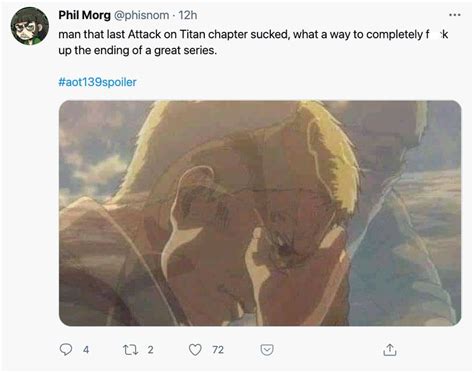Open the three-dot more options menu
474x373 pixels.
point(455,15)
